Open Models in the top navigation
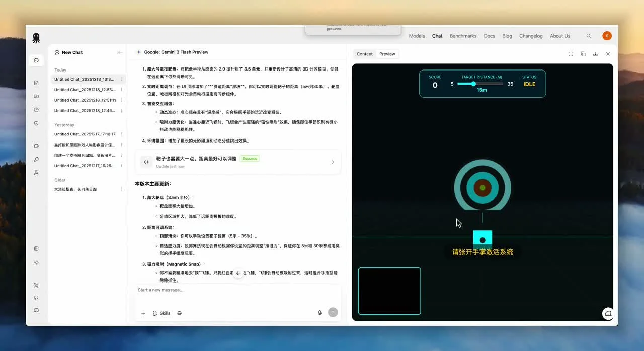The height and width of the screenshot is (351, 644). [x=417, y=36]
